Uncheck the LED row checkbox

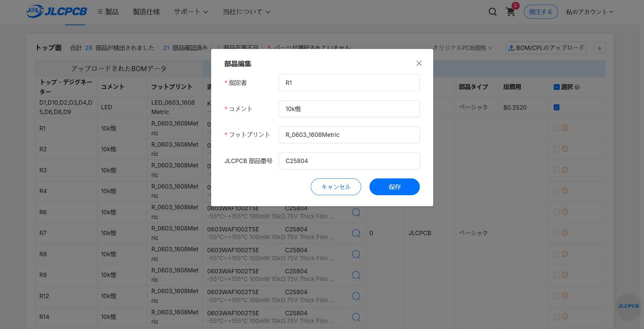click(556, 107)
